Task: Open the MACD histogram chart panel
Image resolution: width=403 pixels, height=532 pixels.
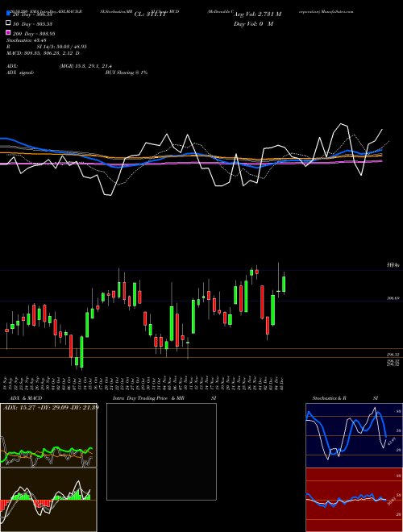Action: (x=48, y=500)
